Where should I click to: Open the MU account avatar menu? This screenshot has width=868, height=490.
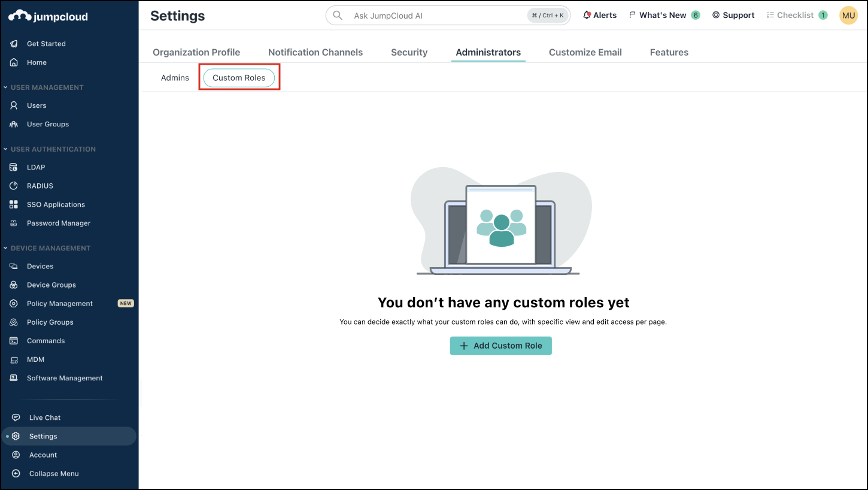click(x=848, y=15)
